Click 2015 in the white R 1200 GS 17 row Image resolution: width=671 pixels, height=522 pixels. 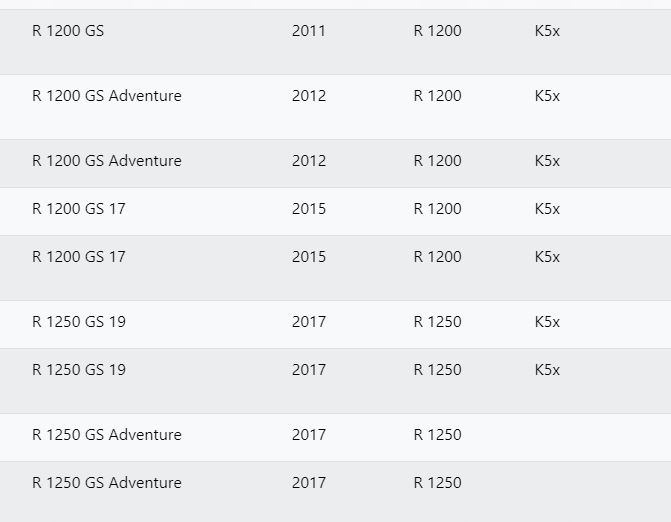309,209
